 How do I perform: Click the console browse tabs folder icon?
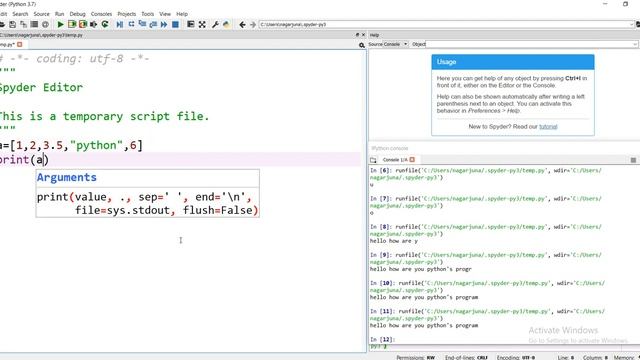click(373, 160)
